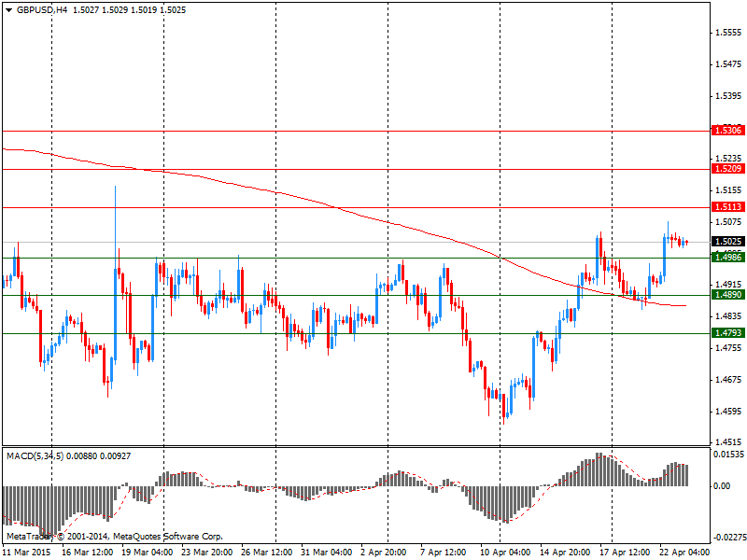Click the -0.02275 MACD scale value

pyautogui.click(x=728, y=538)
